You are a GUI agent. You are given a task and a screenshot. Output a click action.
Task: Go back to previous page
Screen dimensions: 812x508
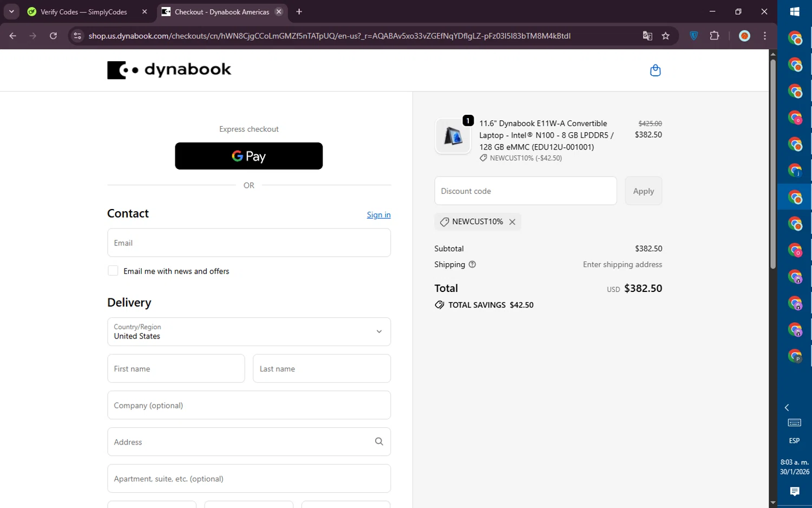click(x=13, y=36)
